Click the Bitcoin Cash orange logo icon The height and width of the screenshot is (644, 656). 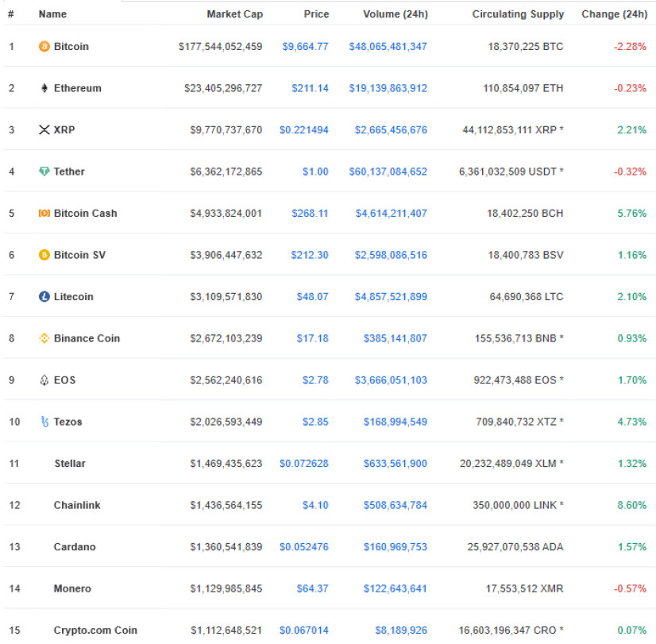click(x=44, y=214)
